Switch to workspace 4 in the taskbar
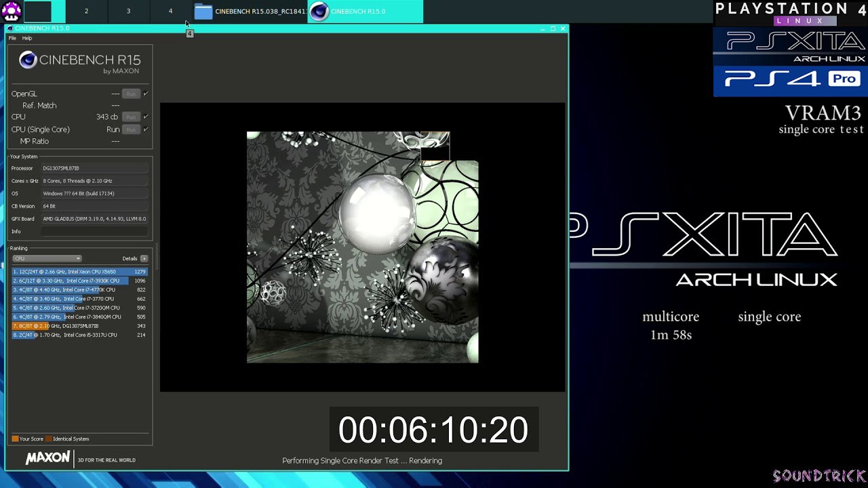This screenshot has height=488, width=868. coord(170,12)
